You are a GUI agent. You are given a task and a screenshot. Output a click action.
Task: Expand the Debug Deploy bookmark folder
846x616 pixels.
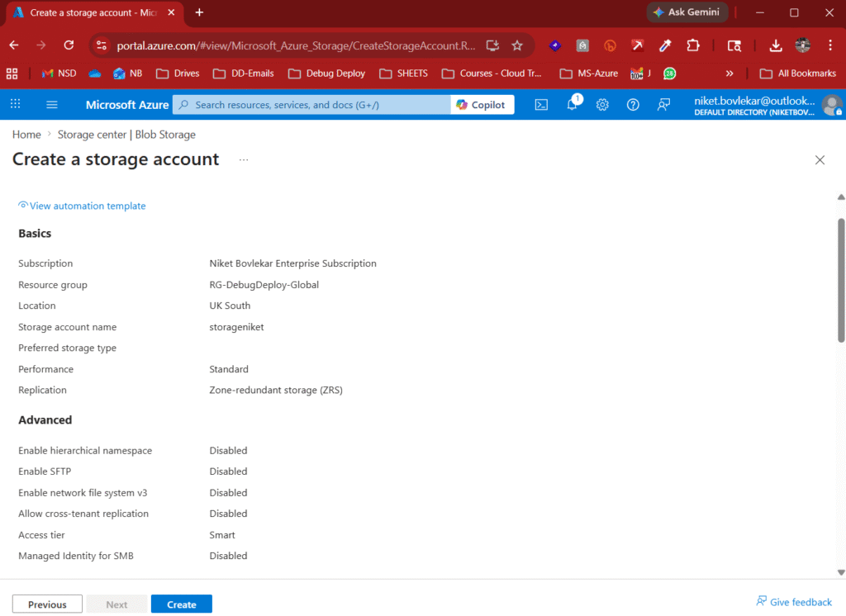[x=327, y=73]
